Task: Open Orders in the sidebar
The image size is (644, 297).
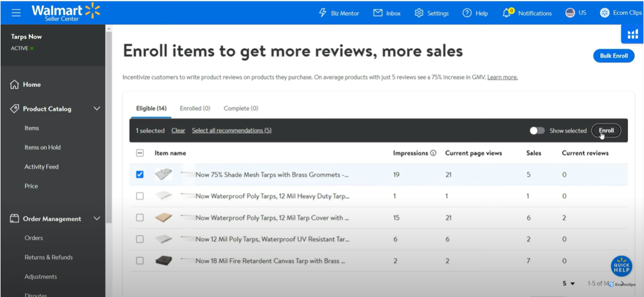Action: [x=33, y=238]
